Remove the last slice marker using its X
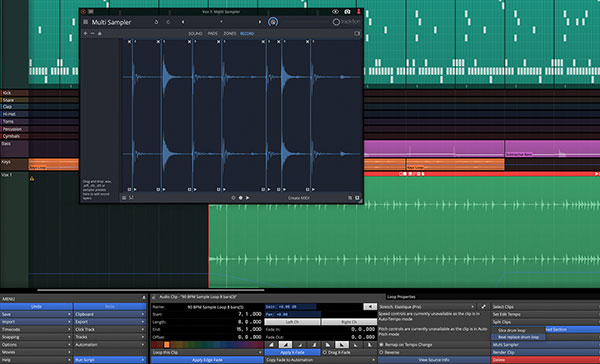The image size is (600, 364). (307, 41)
